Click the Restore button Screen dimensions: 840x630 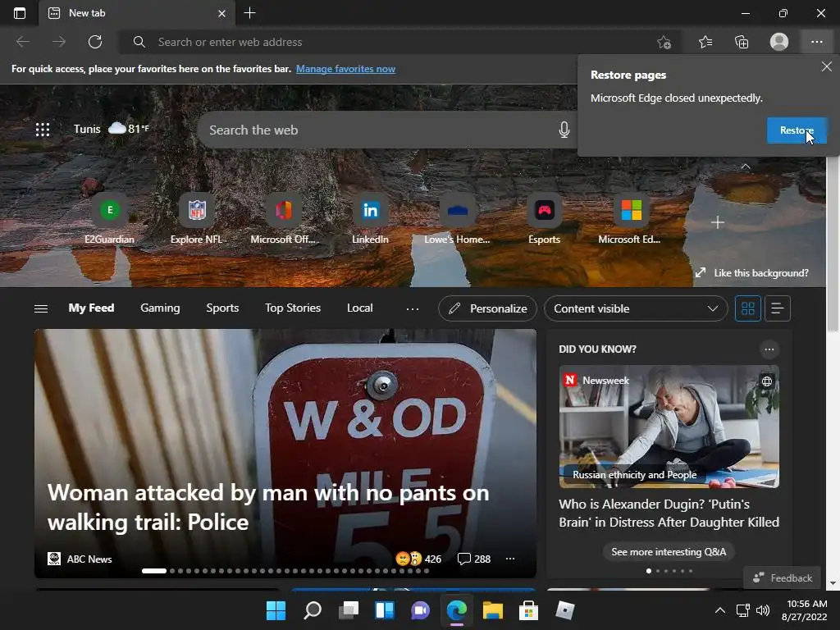797,130
